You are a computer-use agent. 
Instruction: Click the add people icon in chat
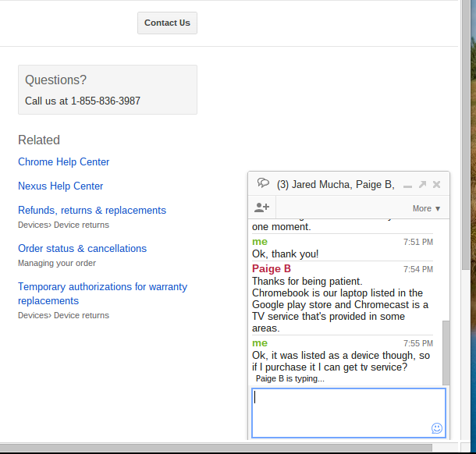(x=261, y=207)
